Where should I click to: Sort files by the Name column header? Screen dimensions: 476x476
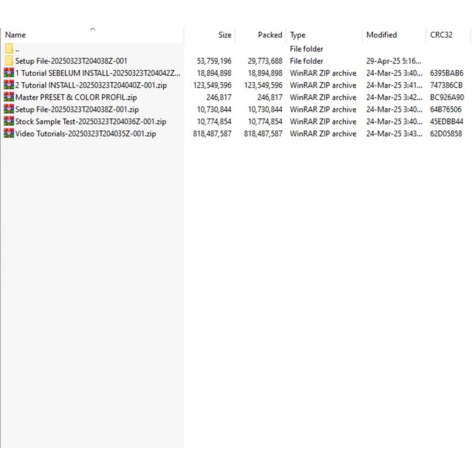(15, 35)
